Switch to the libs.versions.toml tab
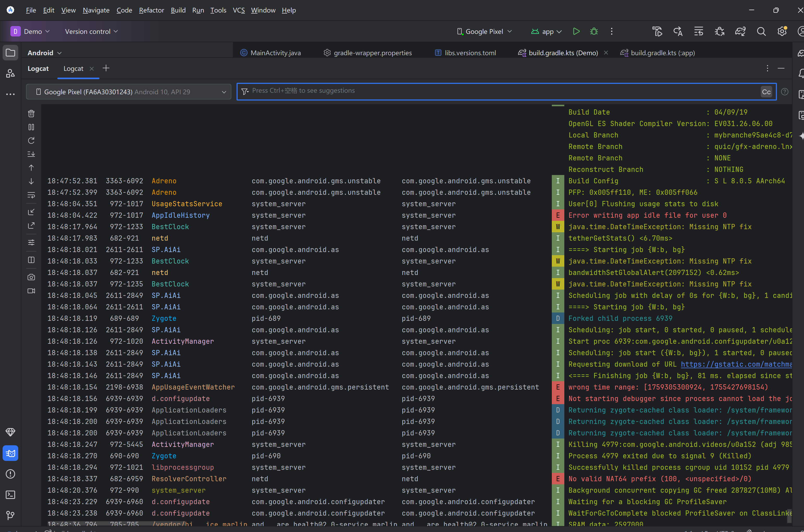Screen dimensions: 804x532 tap(470, 53)
